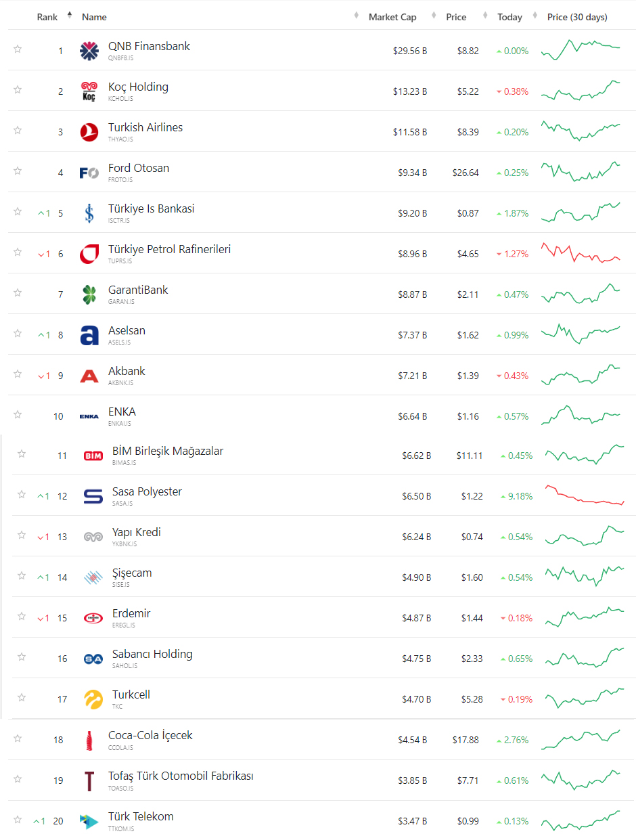Click the Akbank logo icon

pos(89,376)
